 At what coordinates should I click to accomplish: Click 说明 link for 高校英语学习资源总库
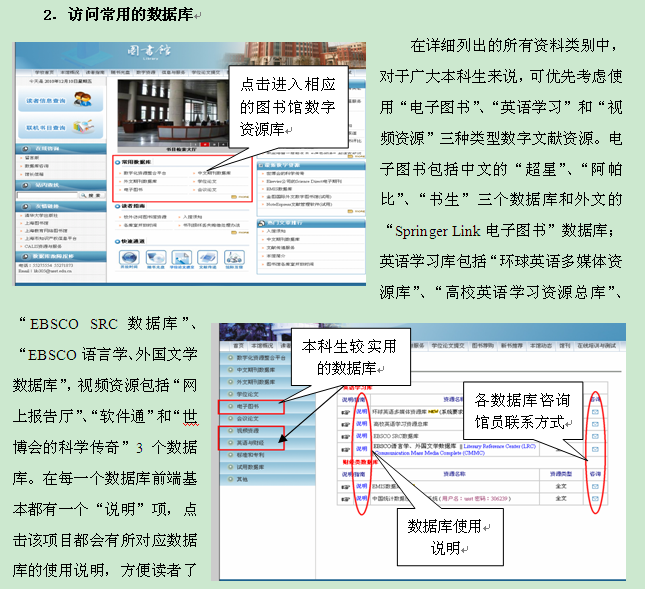pos(362,424)
